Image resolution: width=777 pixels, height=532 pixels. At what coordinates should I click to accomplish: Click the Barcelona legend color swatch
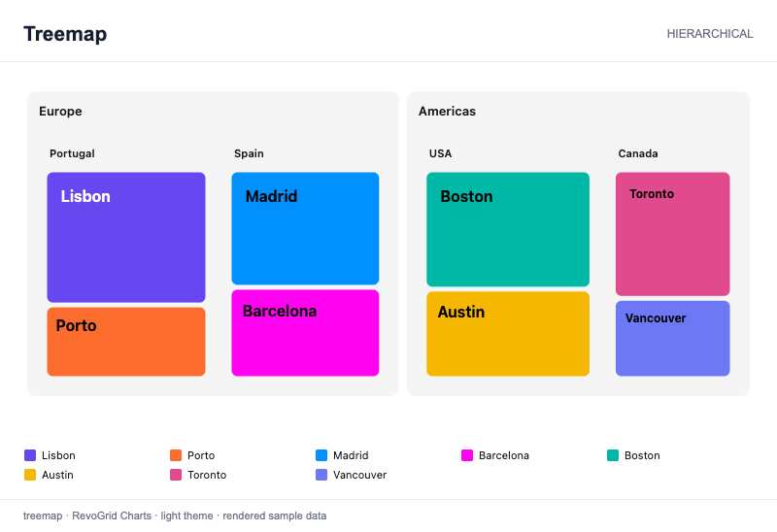pos(467,455)
